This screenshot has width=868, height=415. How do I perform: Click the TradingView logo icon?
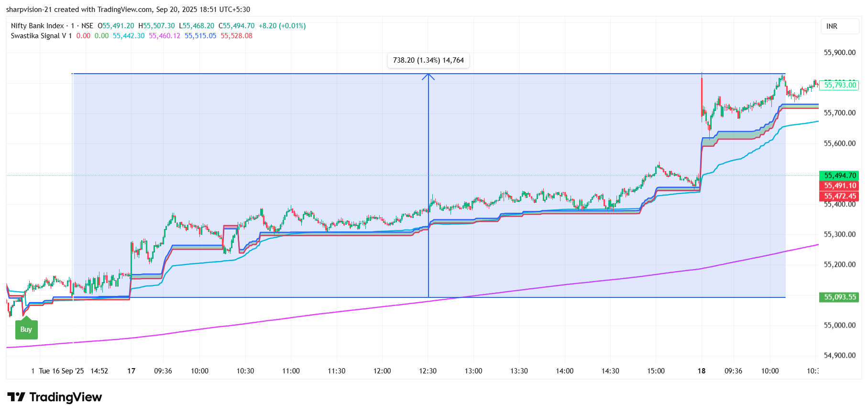(x=16, y=397)
